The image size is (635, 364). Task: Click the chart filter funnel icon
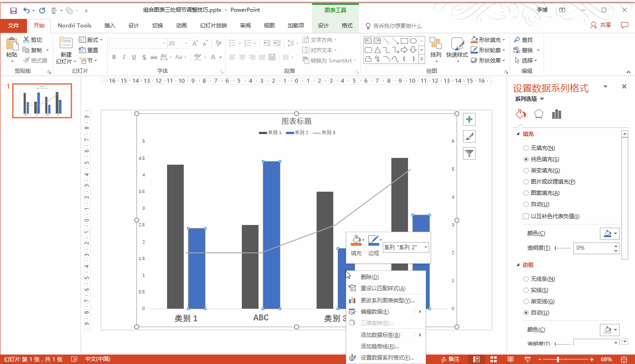click(469, 153)
